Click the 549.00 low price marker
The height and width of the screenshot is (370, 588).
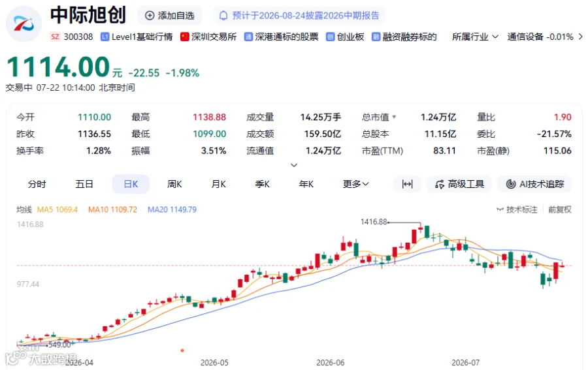coord(59,345)
